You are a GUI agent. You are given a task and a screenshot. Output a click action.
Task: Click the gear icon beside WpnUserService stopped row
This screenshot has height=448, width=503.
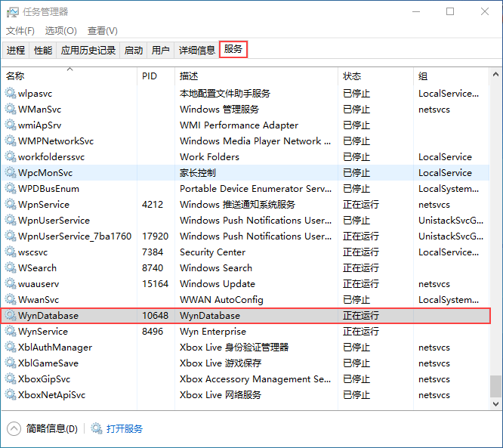[x=11, y=220]
